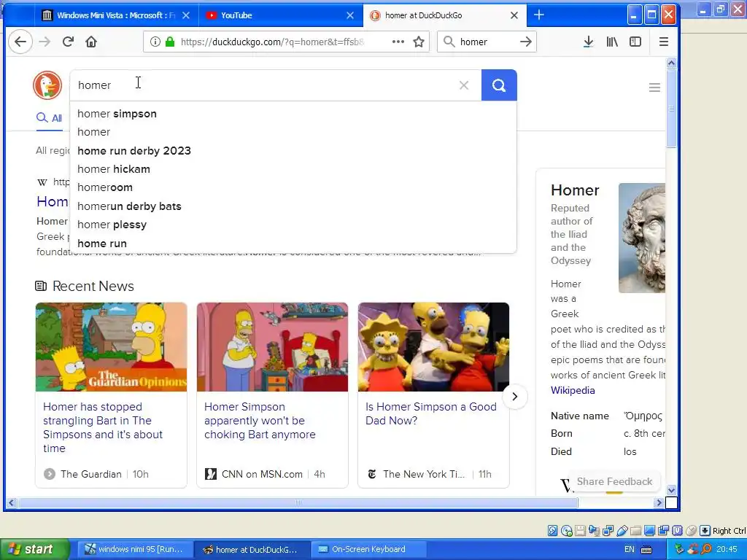Click the Firefox address bar URL

click(273, 42)
